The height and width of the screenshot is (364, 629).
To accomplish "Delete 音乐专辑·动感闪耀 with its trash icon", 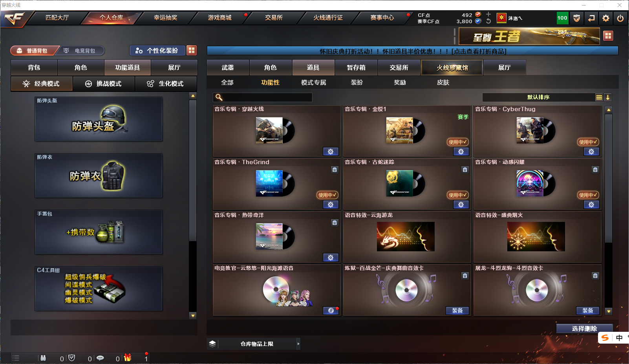I will tap(595, 170).
